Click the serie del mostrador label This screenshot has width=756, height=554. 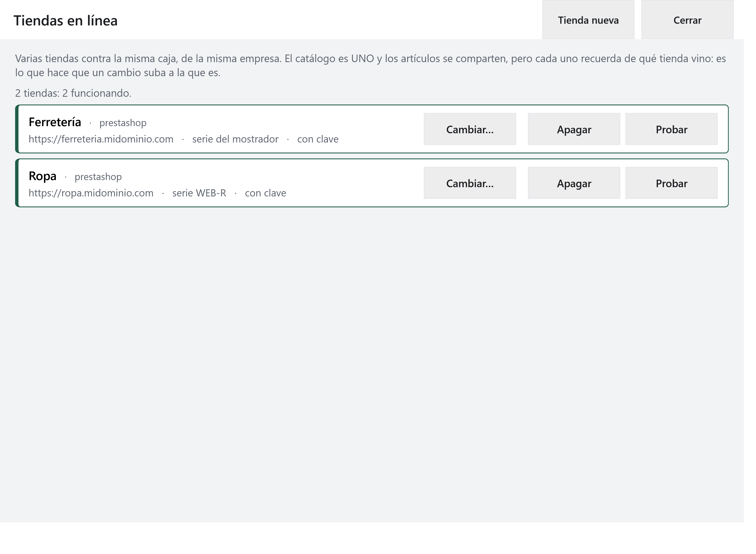(x=235, y=139)
